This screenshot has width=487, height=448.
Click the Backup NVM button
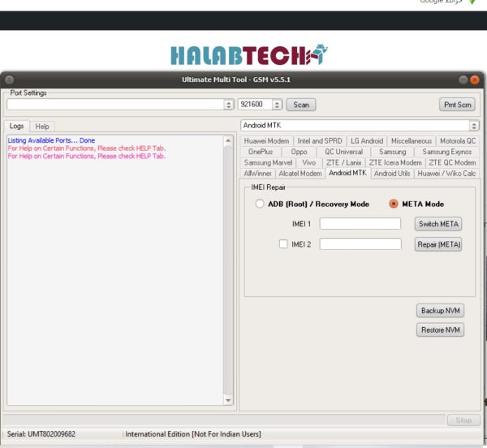(440, 311)
